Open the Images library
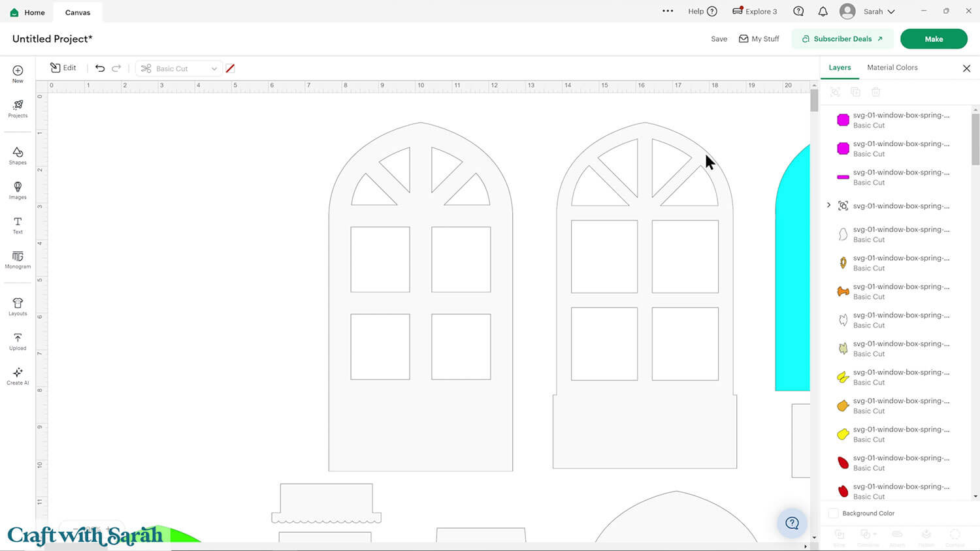Viewport: 980px width, 551px height. point(18,190)
